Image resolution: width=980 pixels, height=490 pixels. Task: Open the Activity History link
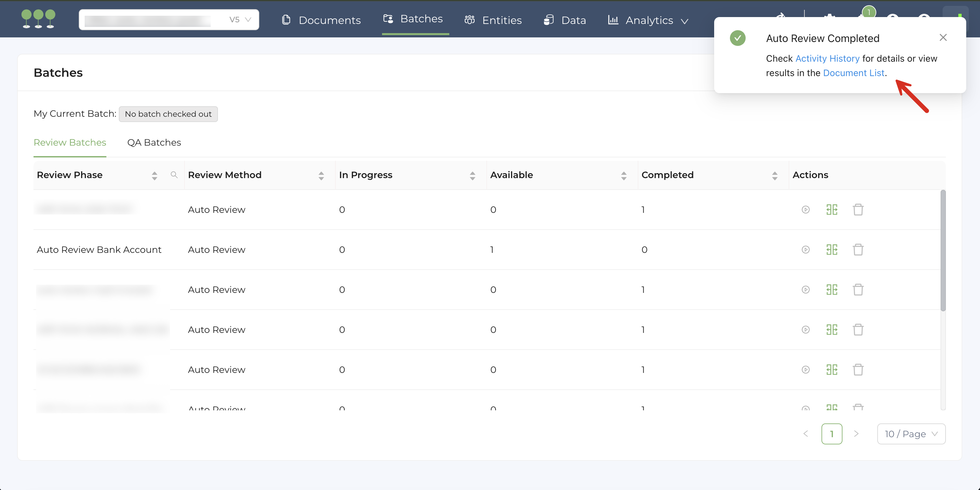point(827,58)
